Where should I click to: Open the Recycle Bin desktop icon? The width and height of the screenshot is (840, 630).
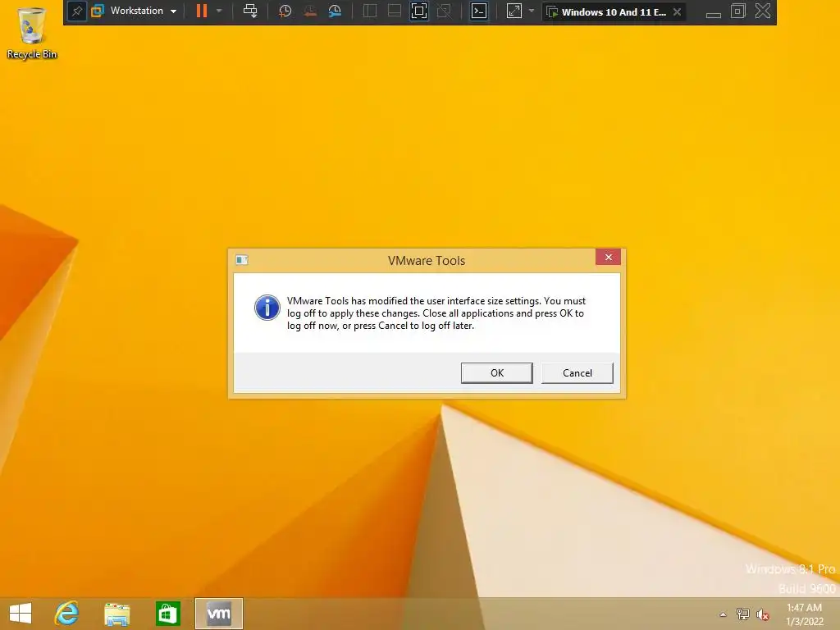[x=32, y=32]
